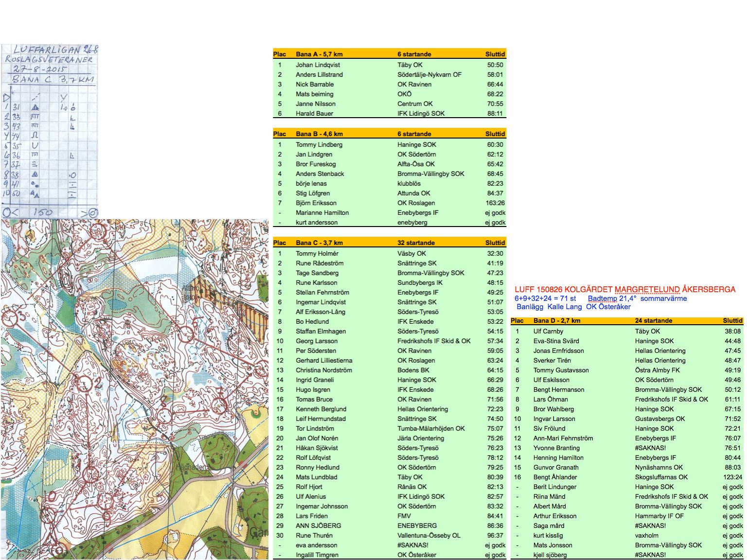Click the club 'Östra Almby FK'
Image resolution: width=747 pixels, height=560 pixels.
coord(658,370)
